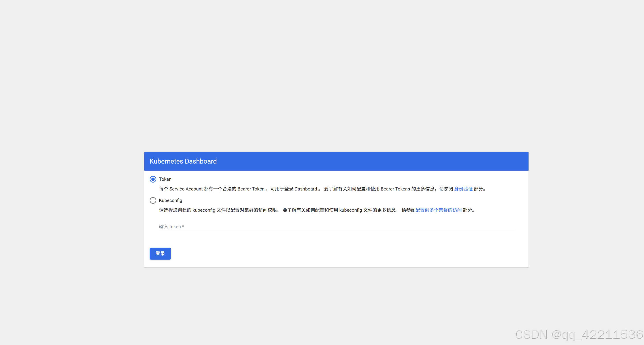Click the Kubeconfig option label text

coord(170,200)
